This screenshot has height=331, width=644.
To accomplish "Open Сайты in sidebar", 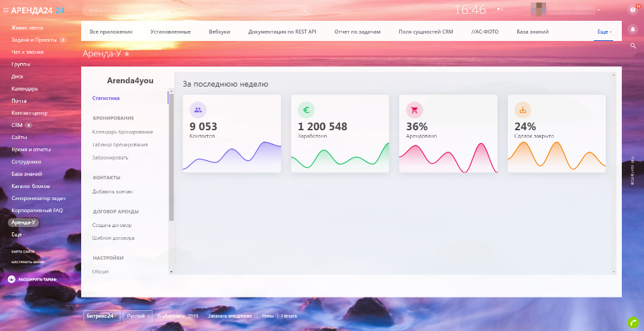I will coord(19,138).
